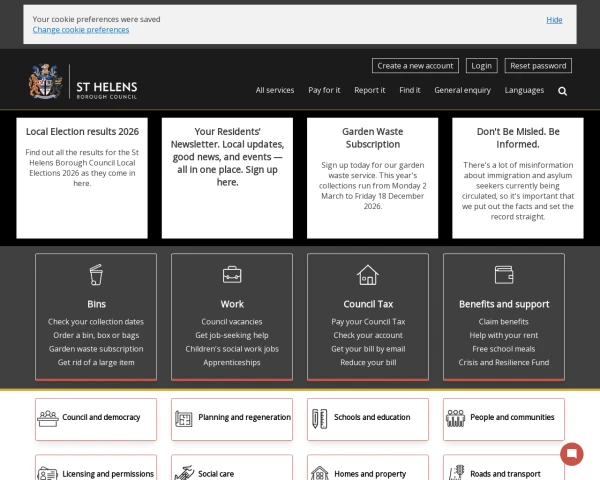
Task: Select Get rid of a large item
Action: pos(96,362)
